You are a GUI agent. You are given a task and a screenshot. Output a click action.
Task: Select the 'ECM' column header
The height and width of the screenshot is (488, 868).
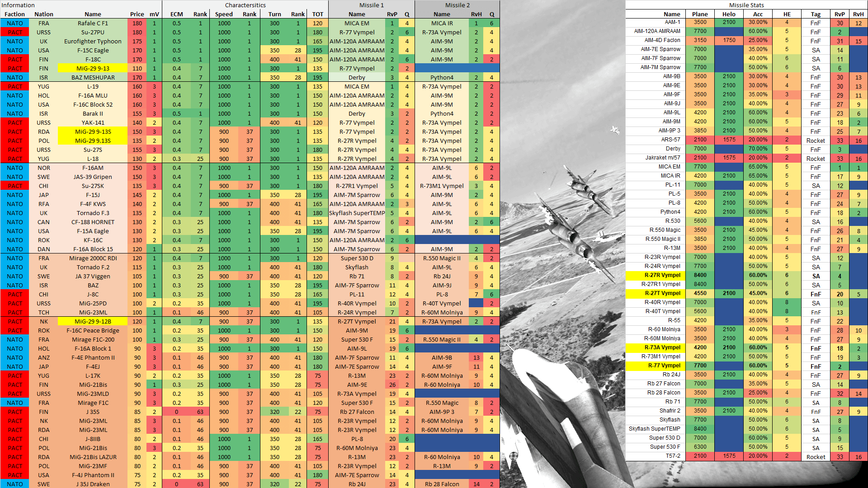coord(176,14)
